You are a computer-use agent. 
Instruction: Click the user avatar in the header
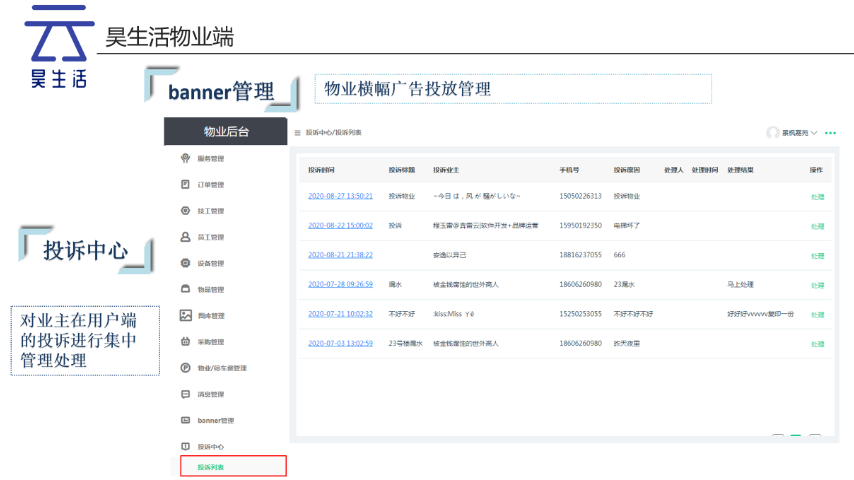click(x=772, y=133)
